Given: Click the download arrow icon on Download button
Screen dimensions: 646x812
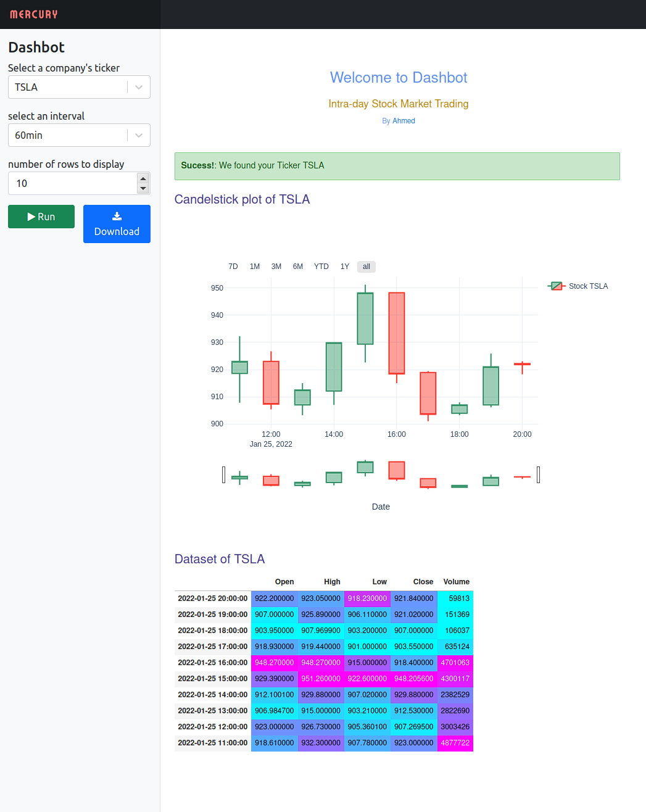Looking at the screenshot, I should (x=117, y=216).
